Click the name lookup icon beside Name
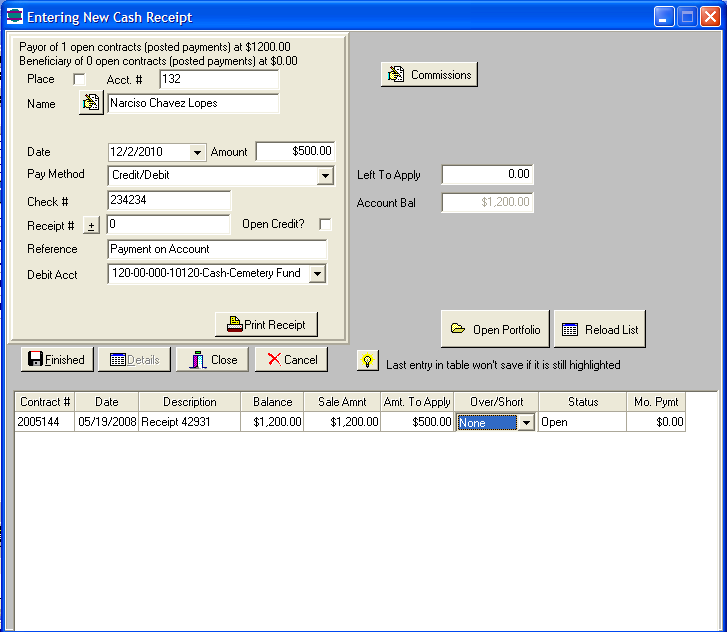This screenshot has height=632, width=727. pyautogui.click(x=91, y=103)
